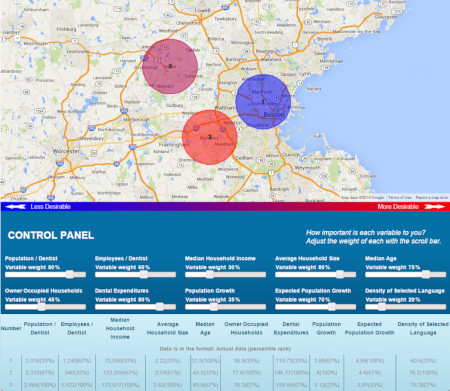450x391 pixels.
Task: Adjust the Owner Occupied Households weight slider
Action: 42,307
